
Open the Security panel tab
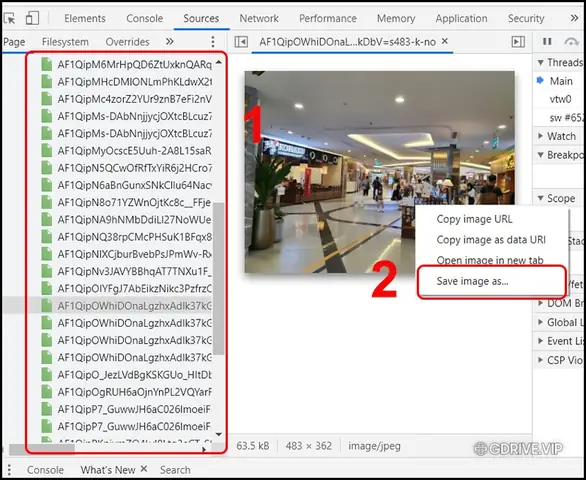pyautogui.click(x=526, y=18)
